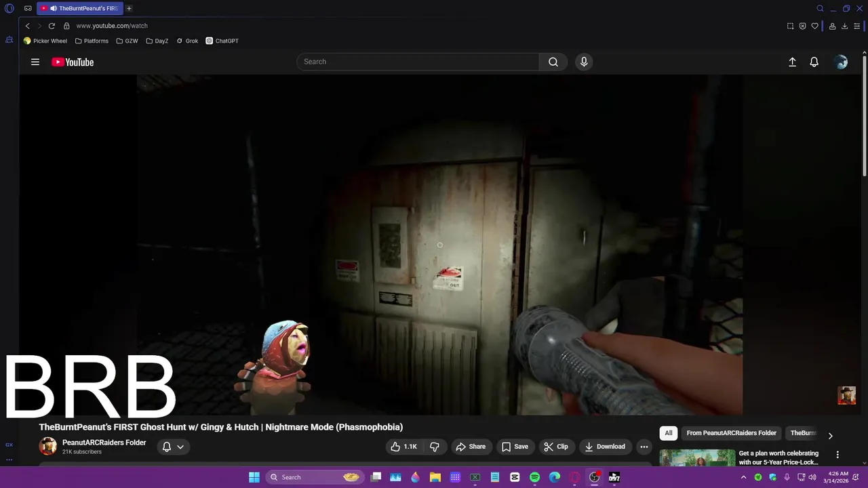Open sidebar three-dots settings
This screenshot has height=488, width=868.
(x=9, y=460)
